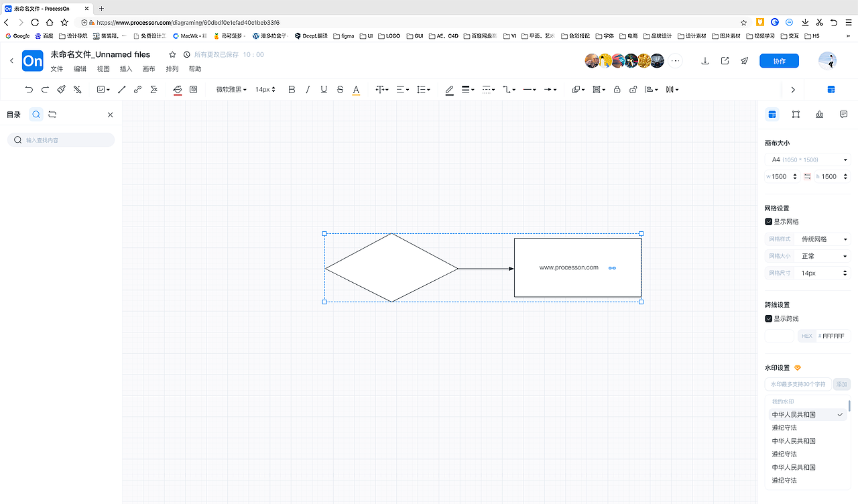The width and height of the screenshot is (858, 504).
Task: Open the 微软雅黑 font family dropdown
Action: pyautogui.click(x=231, y=89)
